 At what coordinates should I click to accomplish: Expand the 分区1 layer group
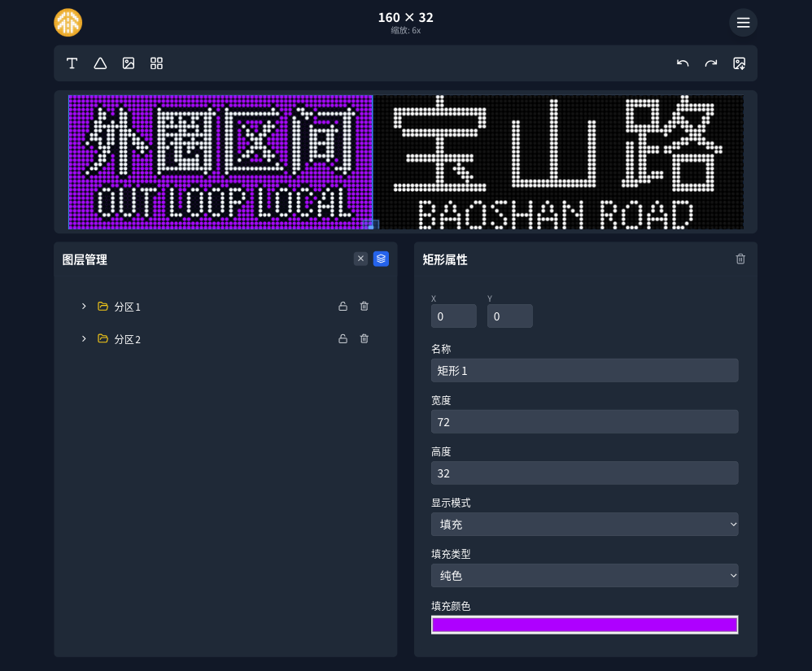pos(84,307)
